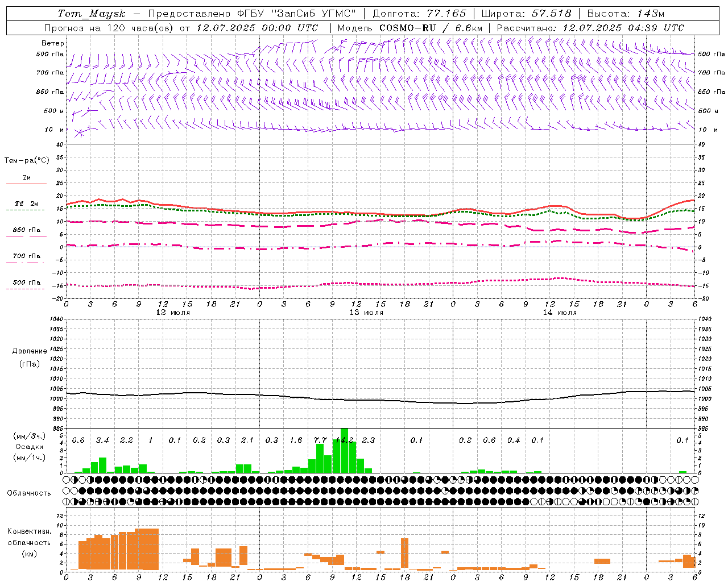
Task: Click the (мм/3ч.) unit label
Action: pos(30,436)
